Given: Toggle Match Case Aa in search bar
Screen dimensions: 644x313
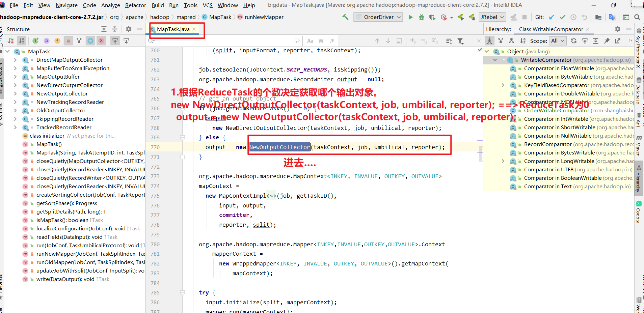Looking at the screenshot, I should 310,41.
